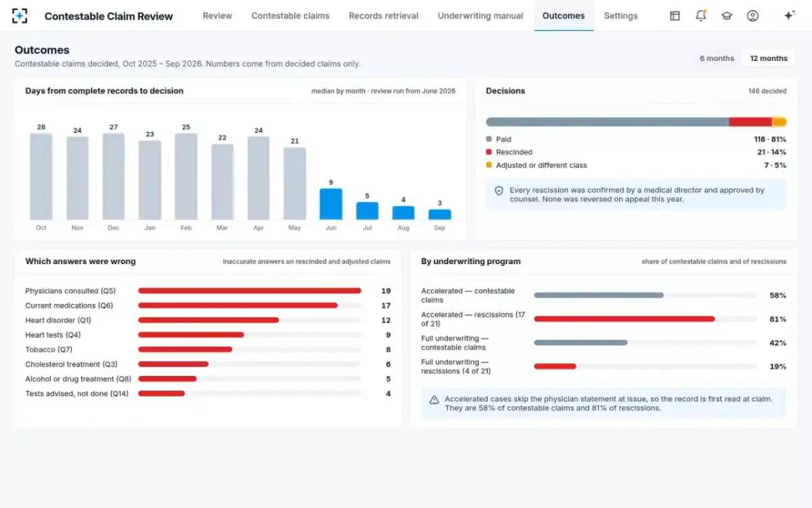Click the Physicians consulted (Q5) bar

[x=250, y=291]
